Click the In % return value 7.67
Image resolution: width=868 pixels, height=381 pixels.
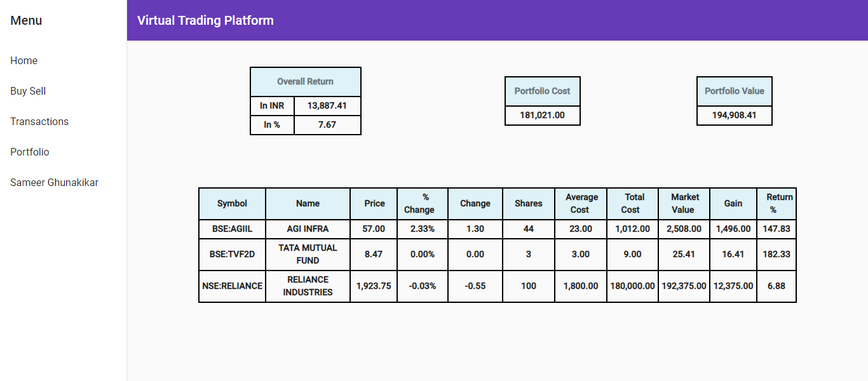327,125
